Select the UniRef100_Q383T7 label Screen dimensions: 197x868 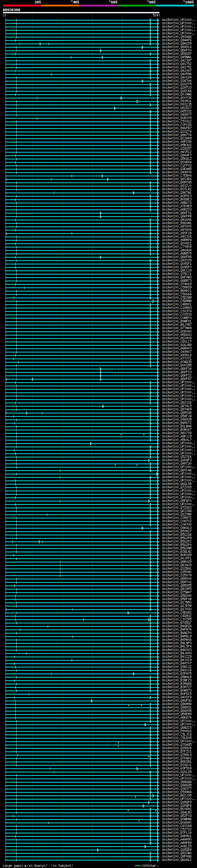tap(177, 789)
